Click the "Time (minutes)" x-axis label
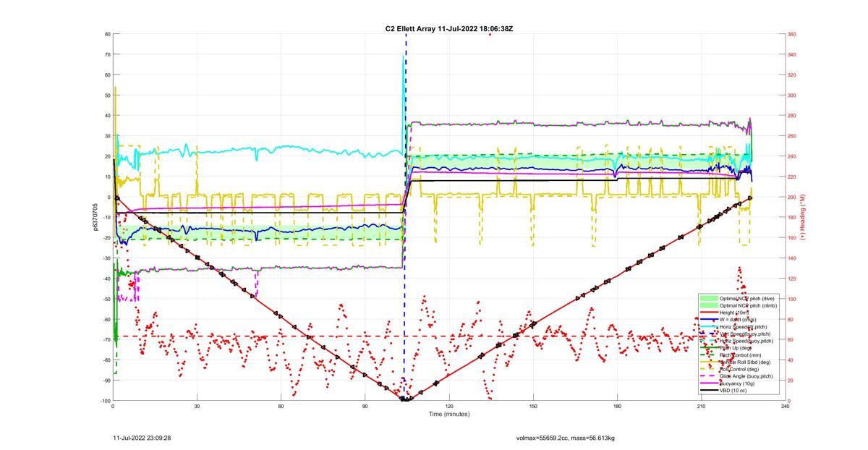Screen dimensions: 868x450 [x=448, y=415]
